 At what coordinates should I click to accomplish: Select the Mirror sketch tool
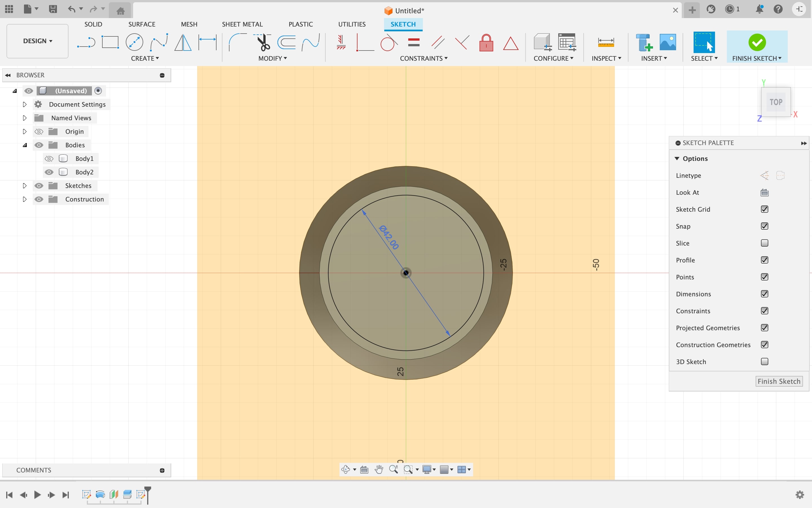click(183, 43)
